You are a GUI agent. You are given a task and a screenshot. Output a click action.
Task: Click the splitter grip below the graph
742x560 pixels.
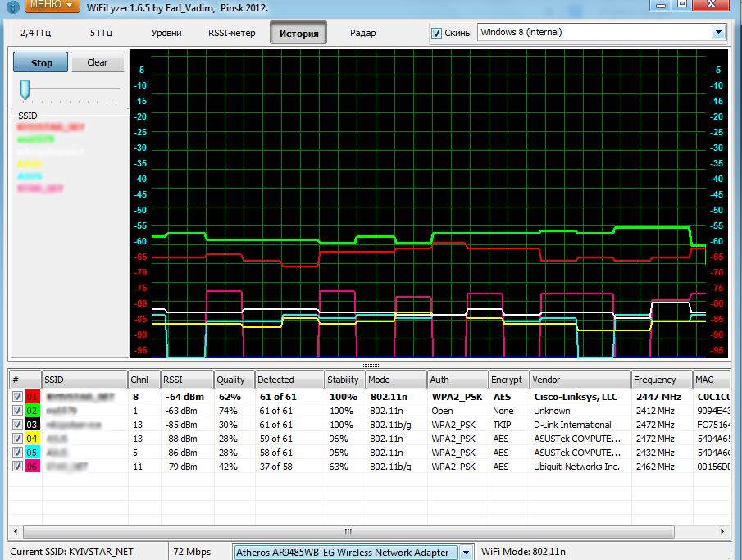[x=370, y=365]
